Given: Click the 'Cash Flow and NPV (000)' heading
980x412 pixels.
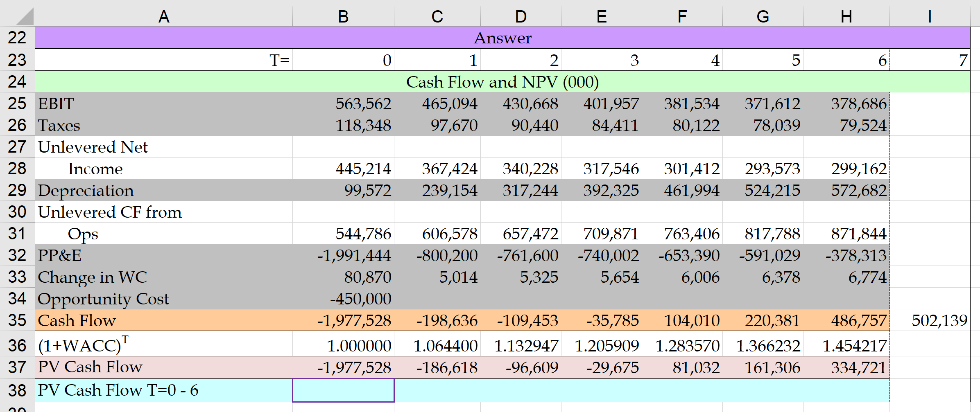Looking at the screenshot, I should coord(502,82).
